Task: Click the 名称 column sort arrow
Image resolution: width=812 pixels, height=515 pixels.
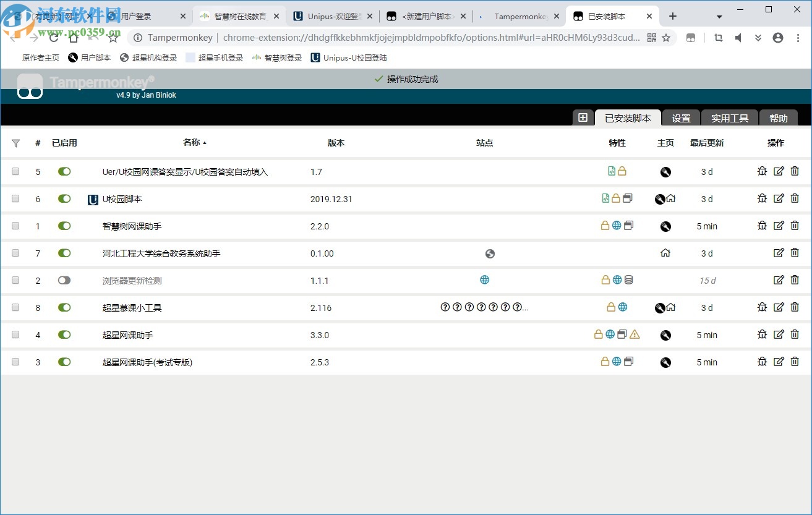Action: 205,142
